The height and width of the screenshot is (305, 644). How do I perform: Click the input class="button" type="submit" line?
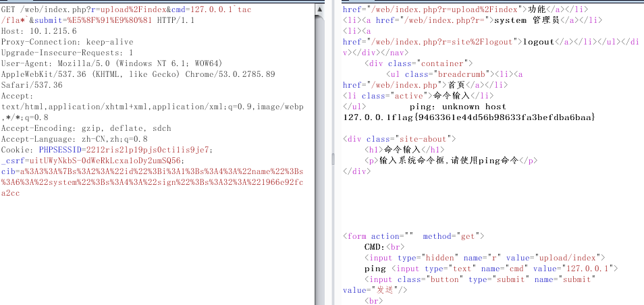click(x=480, y=279)
